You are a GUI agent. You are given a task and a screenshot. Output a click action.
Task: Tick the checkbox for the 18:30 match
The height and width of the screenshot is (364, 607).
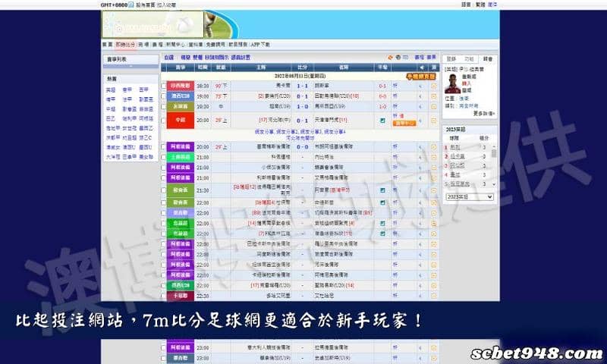(163, 86)
